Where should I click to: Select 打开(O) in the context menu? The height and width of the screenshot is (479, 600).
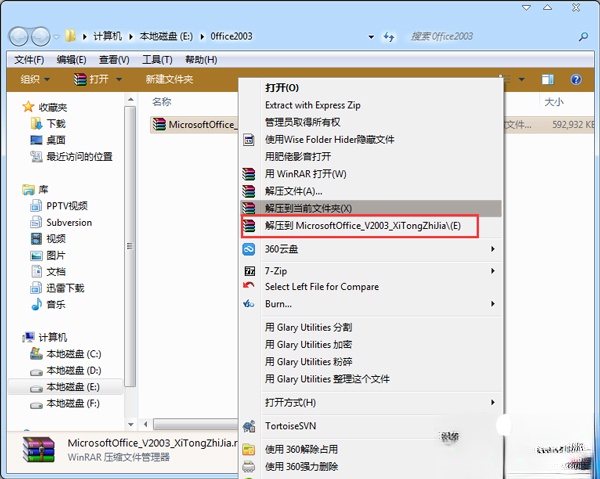click(371, 88)
